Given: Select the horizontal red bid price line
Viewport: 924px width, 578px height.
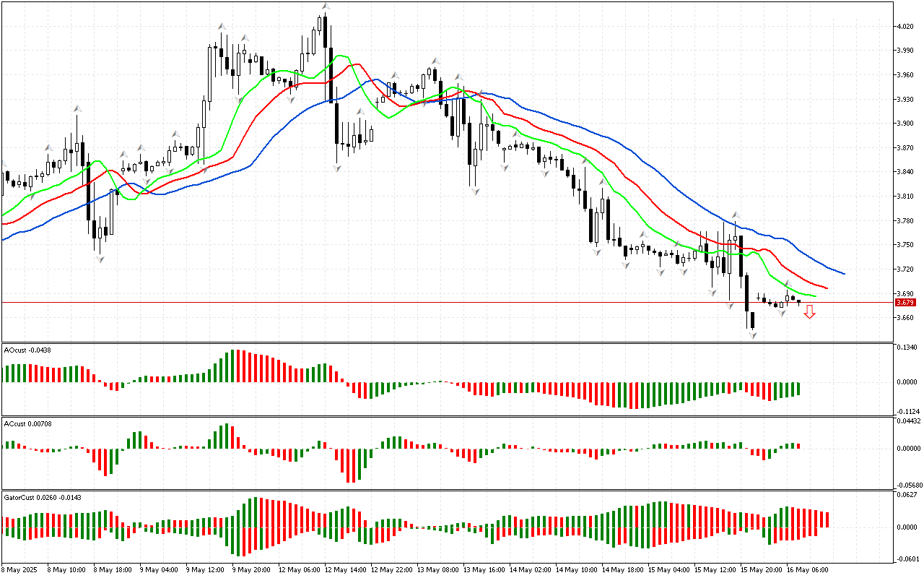Looking at the screenshot, I should (433, 303).
